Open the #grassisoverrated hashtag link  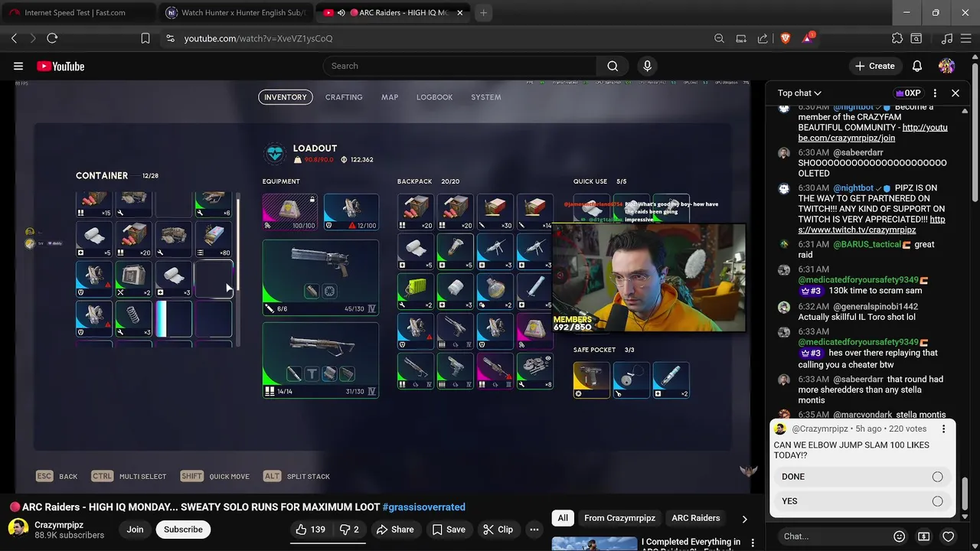click(x=423, y=507)
